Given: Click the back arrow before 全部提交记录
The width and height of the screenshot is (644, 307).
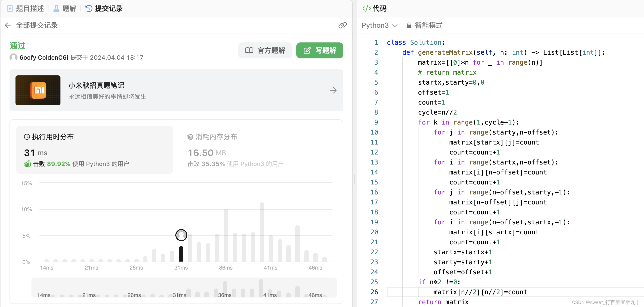Looking at the screenshot, I should (8, 25).
